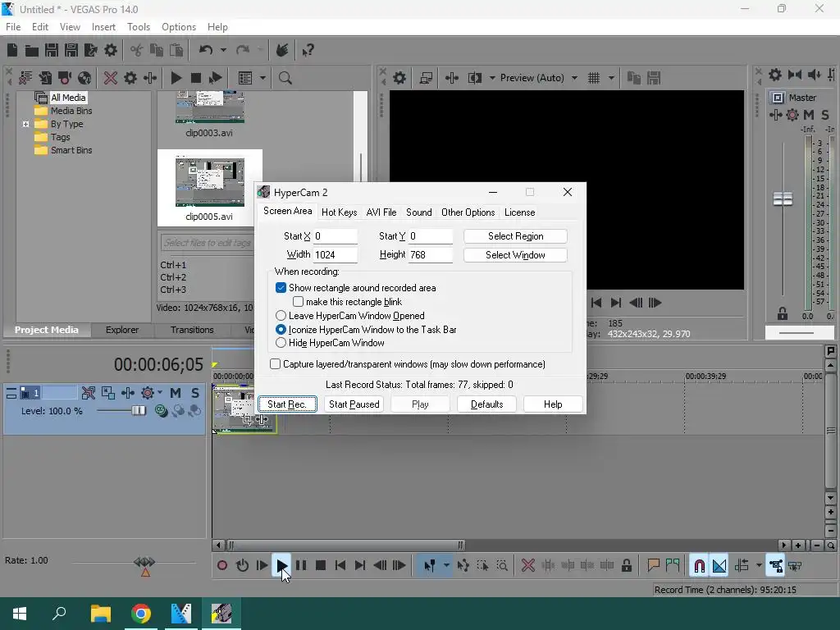Select the Normal Edit tool icon
The width and height of the screenshot is (840, 630).
(x=429, y=565)
